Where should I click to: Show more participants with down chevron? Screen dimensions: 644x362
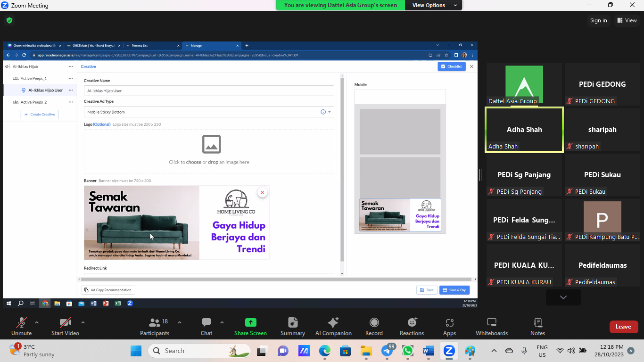pyautogui.click(x=563, y=297)
